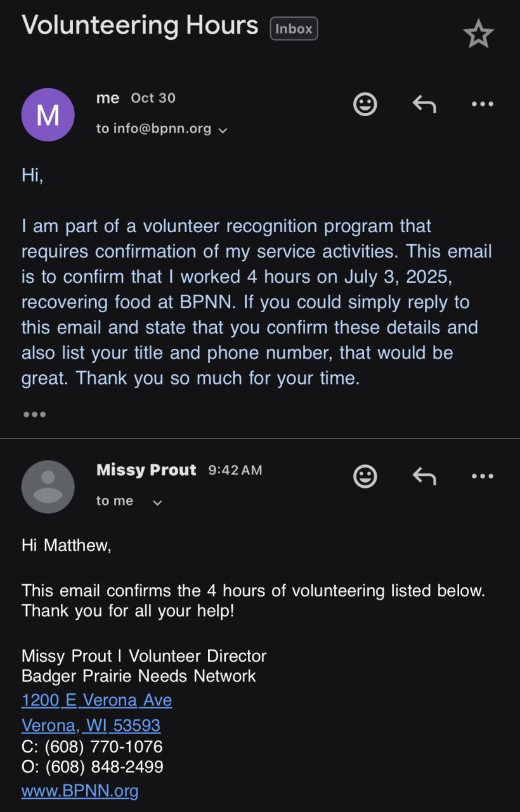Open more options for Missy Prout's message
520x812 pixels.
coord(483,476)
